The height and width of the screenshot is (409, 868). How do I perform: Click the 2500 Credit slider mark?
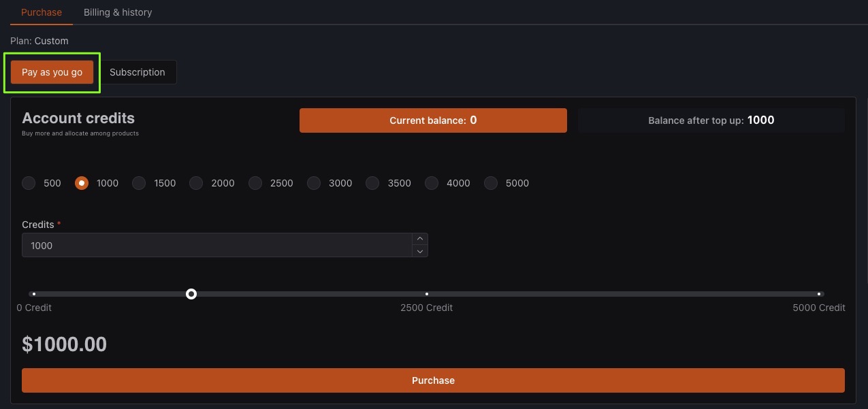427,294
